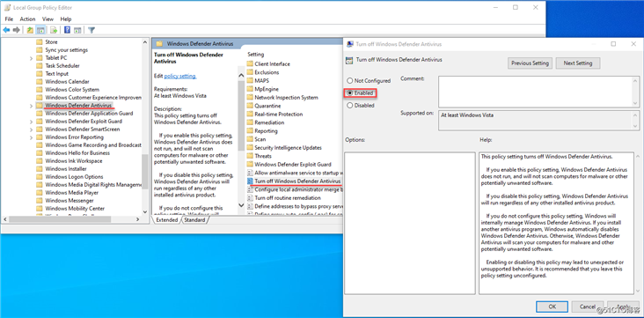
Task: Click the tree pane vertical scrollbar thumb
Action: tap(144, 172)
